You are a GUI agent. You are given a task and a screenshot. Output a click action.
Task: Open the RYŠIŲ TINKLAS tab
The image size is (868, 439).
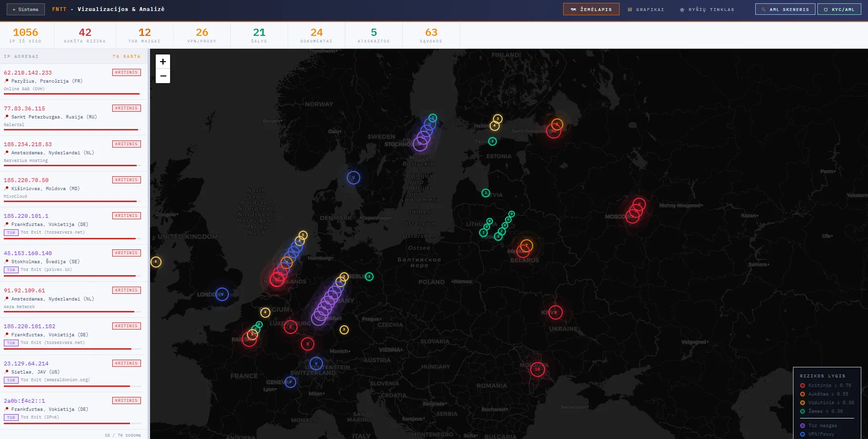[707, 10]
